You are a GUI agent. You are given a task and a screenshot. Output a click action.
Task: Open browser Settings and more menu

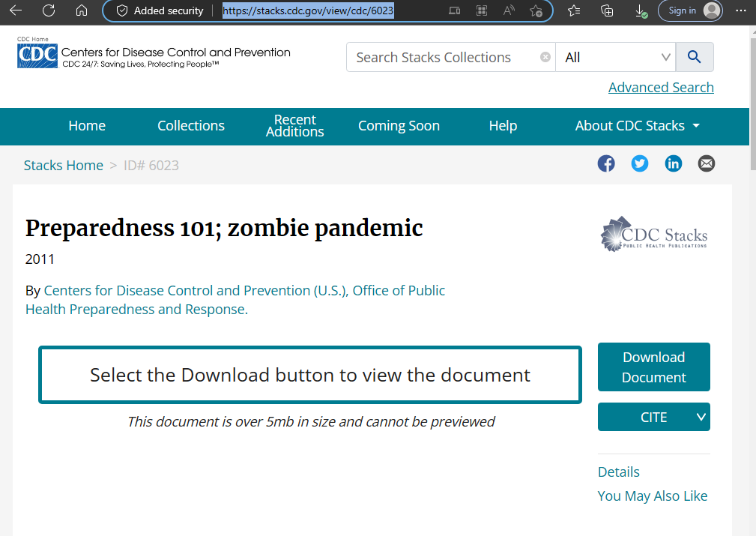(741, 10)
